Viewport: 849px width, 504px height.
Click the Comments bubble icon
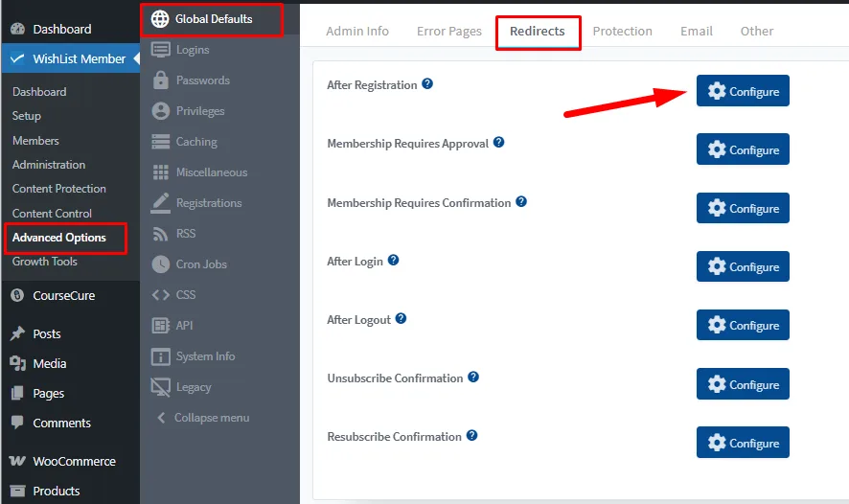17,423
